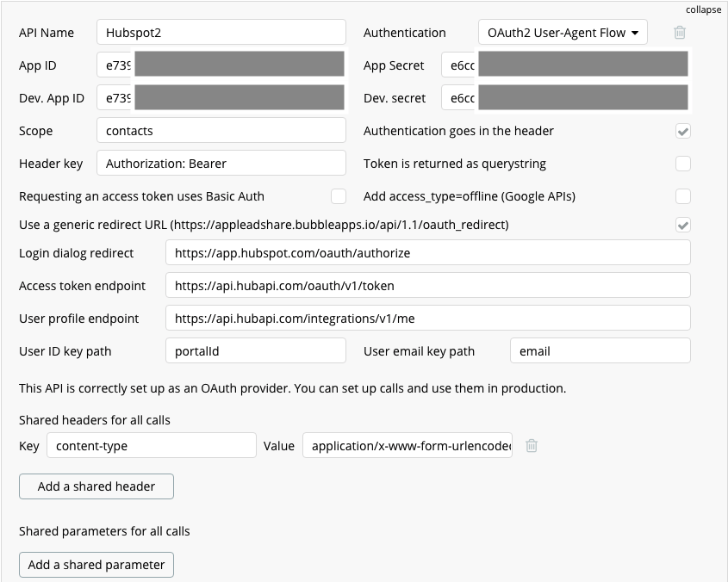This screenshot has width=728, height=582.
Task: Focus the Header key field
Action: click(x=221, y=164)
